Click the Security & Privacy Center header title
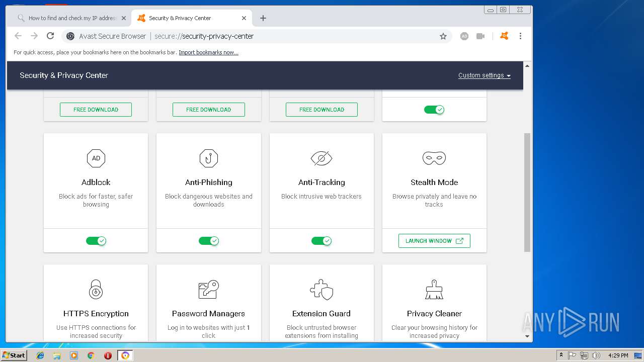The height and width of the screenshot is (362, 644). click(x=64, y=75)
